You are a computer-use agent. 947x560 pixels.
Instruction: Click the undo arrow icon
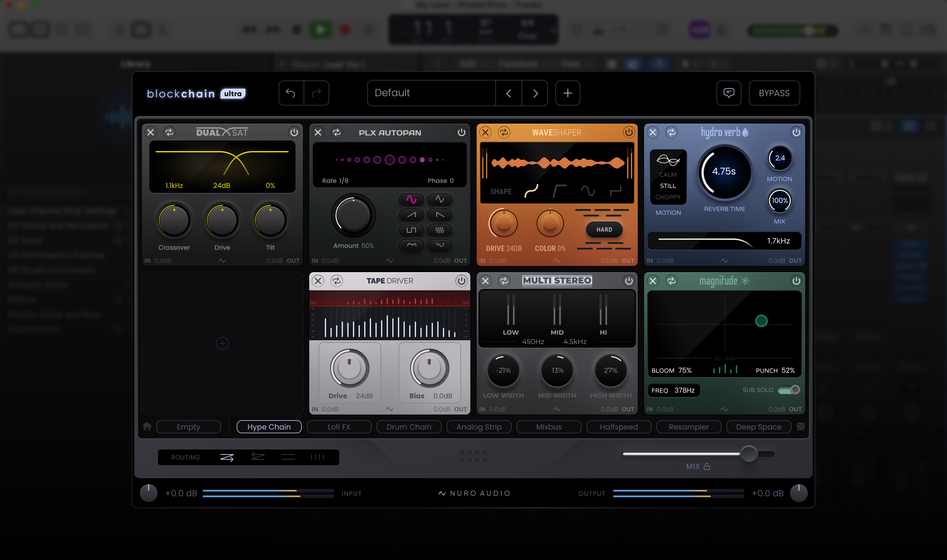(291, 93)
